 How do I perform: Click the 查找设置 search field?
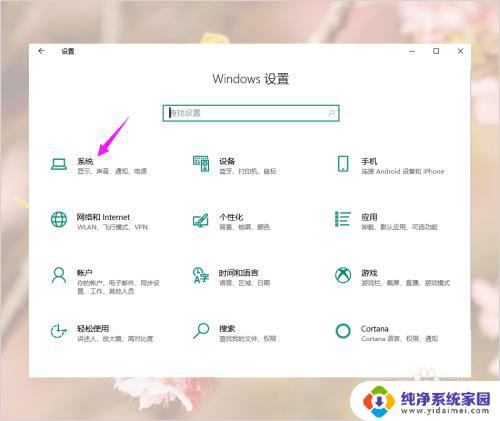pos(251,113)
